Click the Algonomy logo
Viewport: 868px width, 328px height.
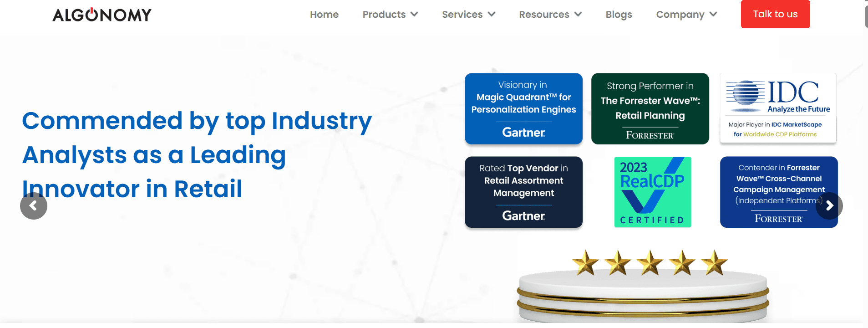click(x=102, y=15)
